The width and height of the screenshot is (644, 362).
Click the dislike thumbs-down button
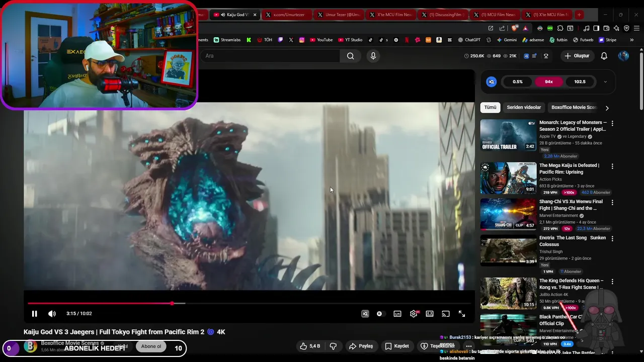tap(333, 346)
